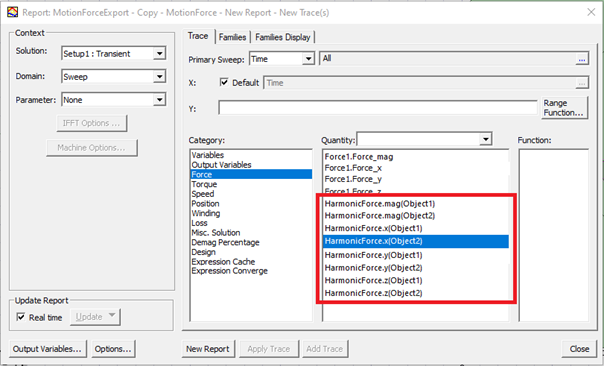The width and height of the screenshot is (604, 366).
Task: Toggle the Default X checkbox
Action: tap(224, 82)
